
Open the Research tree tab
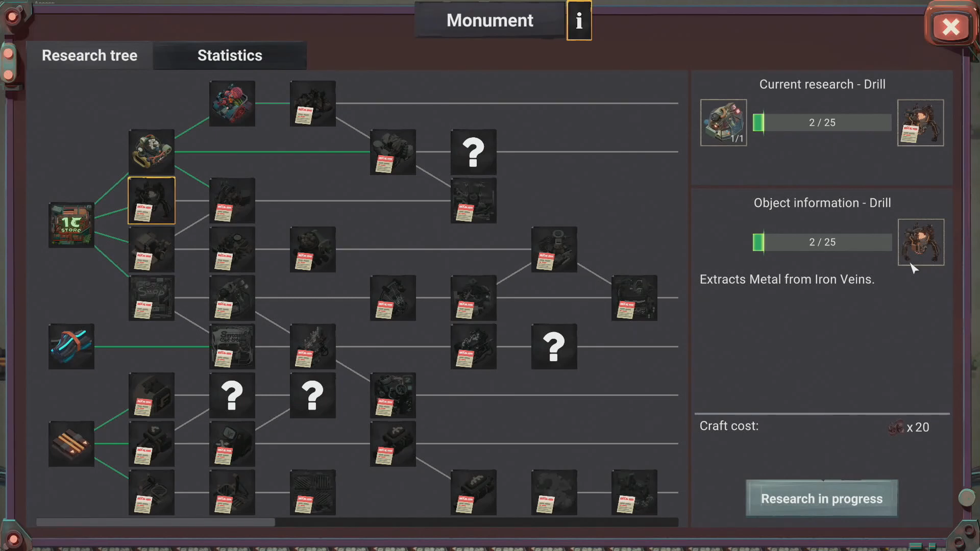(89, 55)
